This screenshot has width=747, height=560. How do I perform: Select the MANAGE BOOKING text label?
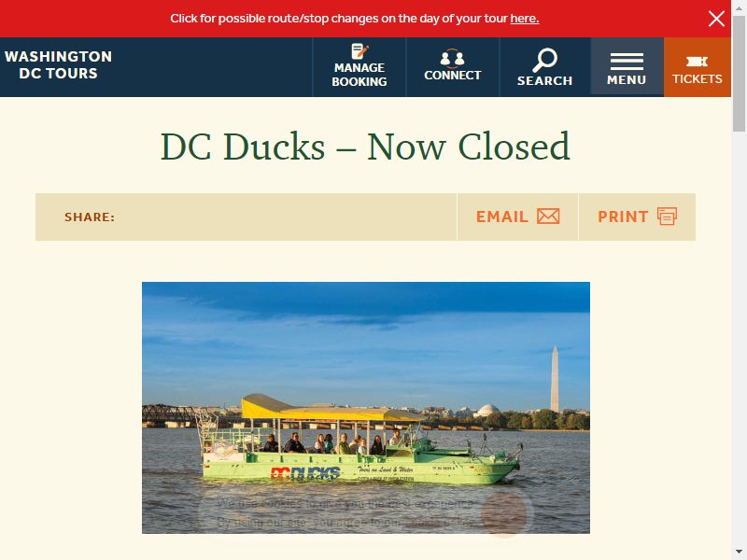[x=359, y=75]
